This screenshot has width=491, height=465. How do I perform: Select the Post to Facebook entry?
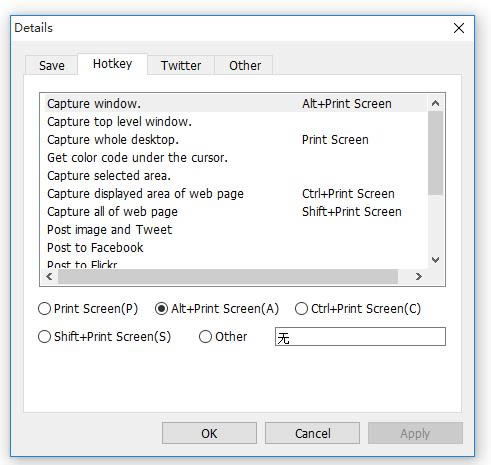point(235,248)
